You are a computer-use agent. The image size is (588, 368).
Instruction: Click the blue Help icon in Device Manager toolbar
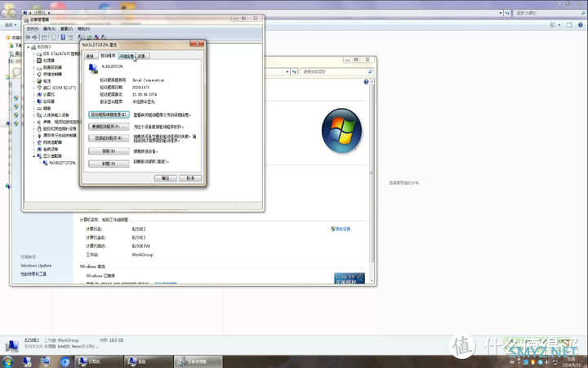[63, 37]
